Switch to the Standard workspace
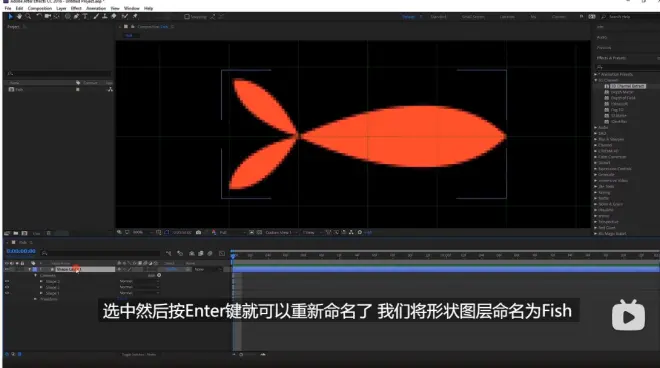 438,17
